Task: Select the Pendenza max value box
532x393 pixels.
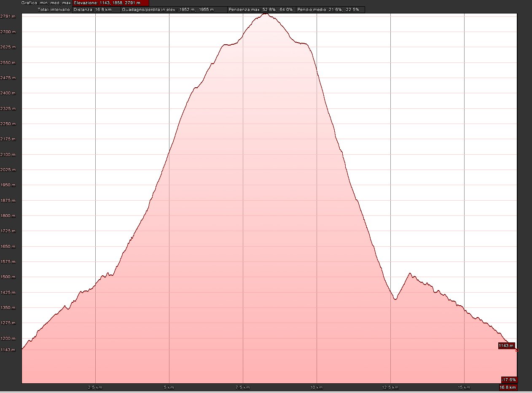Action: point(261,9)
